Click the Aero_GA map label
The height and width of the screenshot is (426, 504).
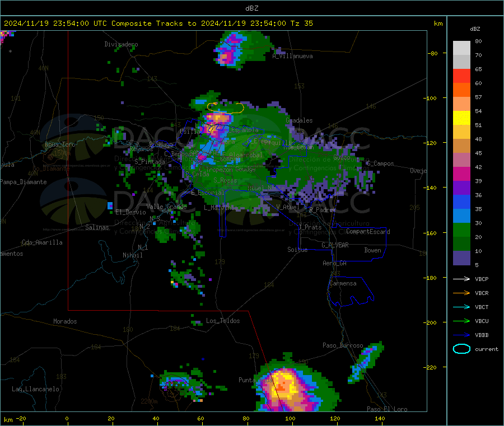335,264
